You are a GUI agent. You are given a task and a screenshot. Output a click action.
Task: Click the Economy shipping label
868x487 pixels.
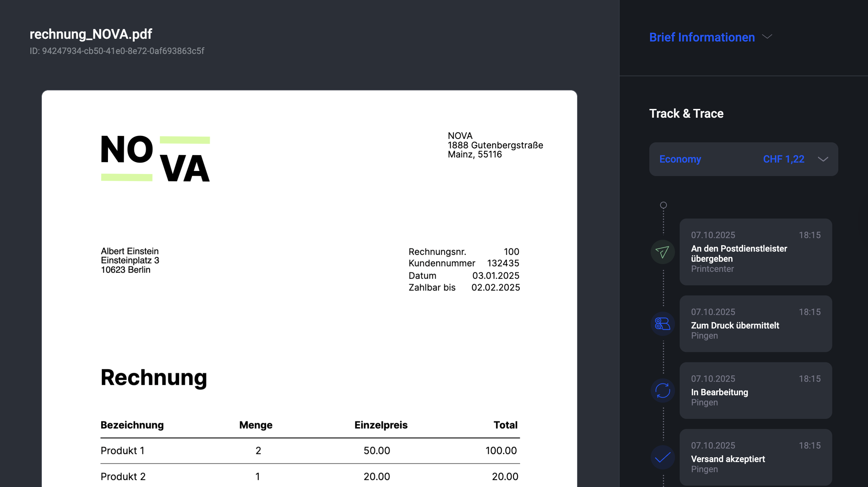[x=680, y=159]
